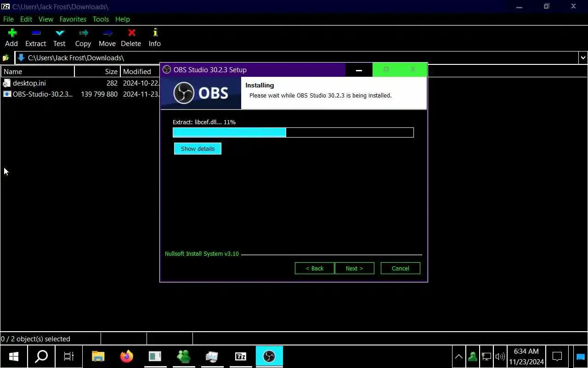Sort by the Name column header
This screenshot has width=588, height=368.
(x=38, y=71)
